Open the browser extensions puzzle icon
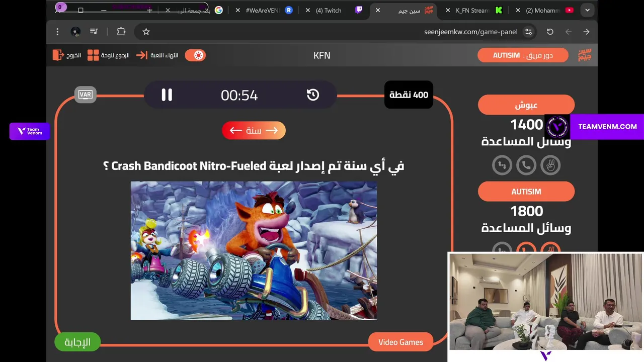The image size is (644, 362). tap(121, 32)
